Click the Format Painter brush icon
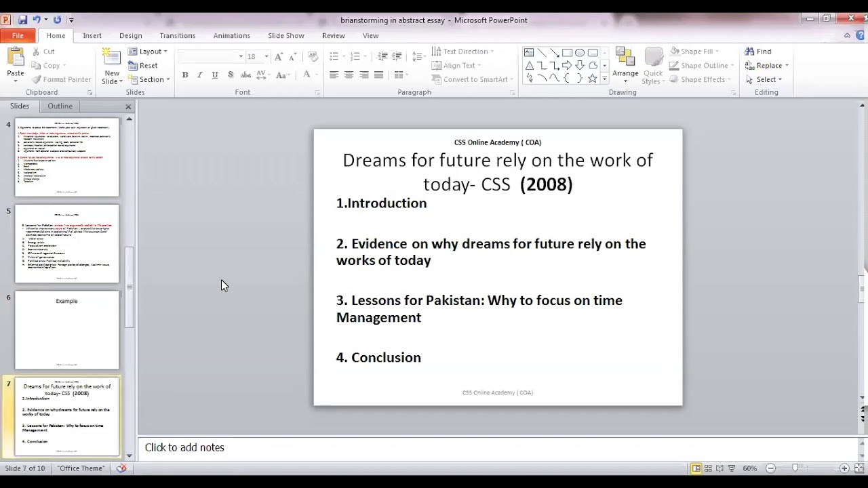Image resolution: width=868 pixels, height=488 pixels. (36, 79)
